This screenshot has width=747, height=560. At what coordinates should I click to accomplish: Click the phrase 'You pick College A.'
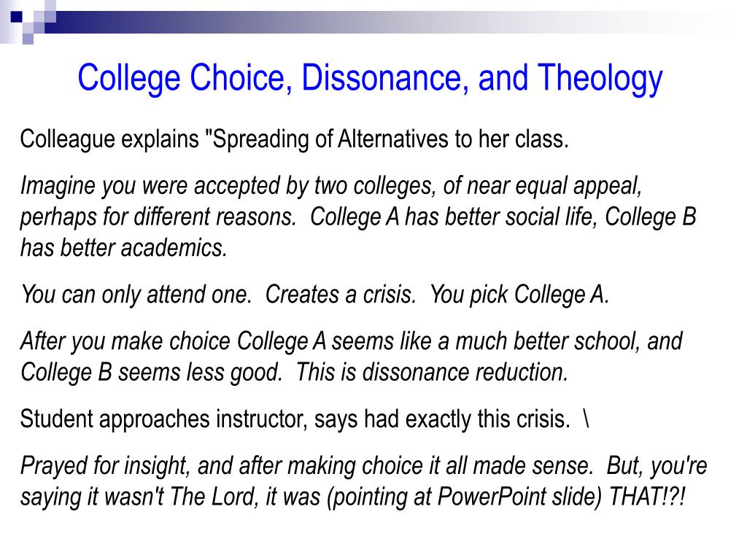519,295
